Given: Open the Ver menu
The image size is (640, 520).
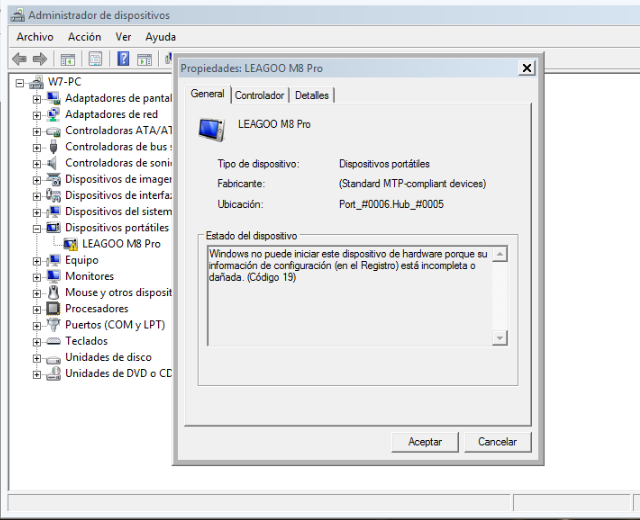Looking at the screenshot, I should (123, 37).
